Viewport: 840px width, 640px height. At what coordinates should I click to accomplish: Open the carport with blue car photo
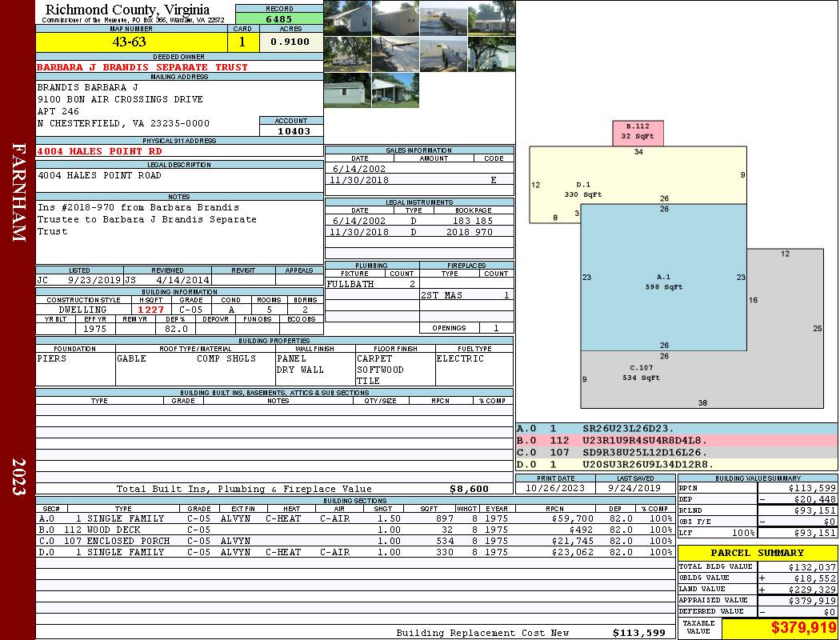click(x=395, y=90)
